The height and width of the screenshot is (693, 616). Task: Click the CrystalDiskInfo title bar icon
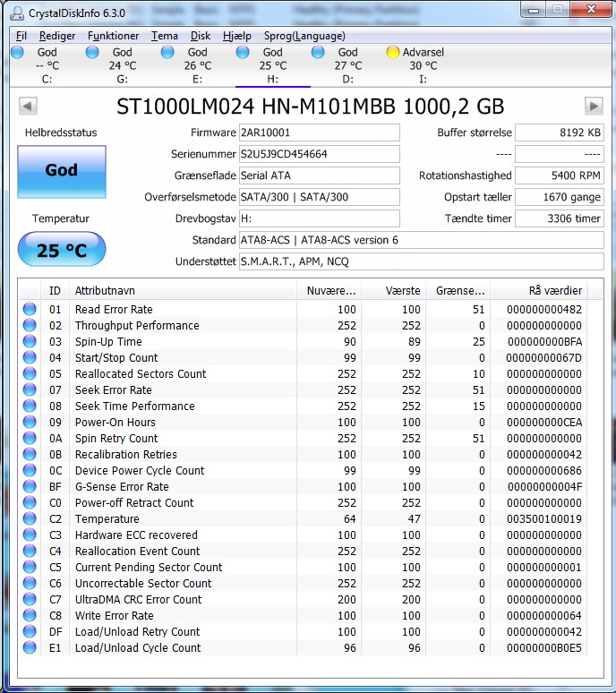(x=17, y=13)
